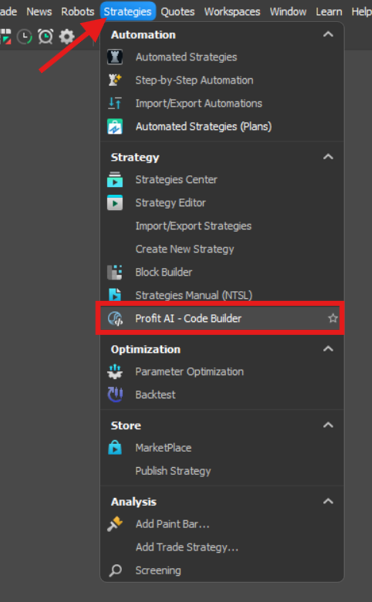
Task: Collapse the Strategy section chevron
Action: (328, 157)
